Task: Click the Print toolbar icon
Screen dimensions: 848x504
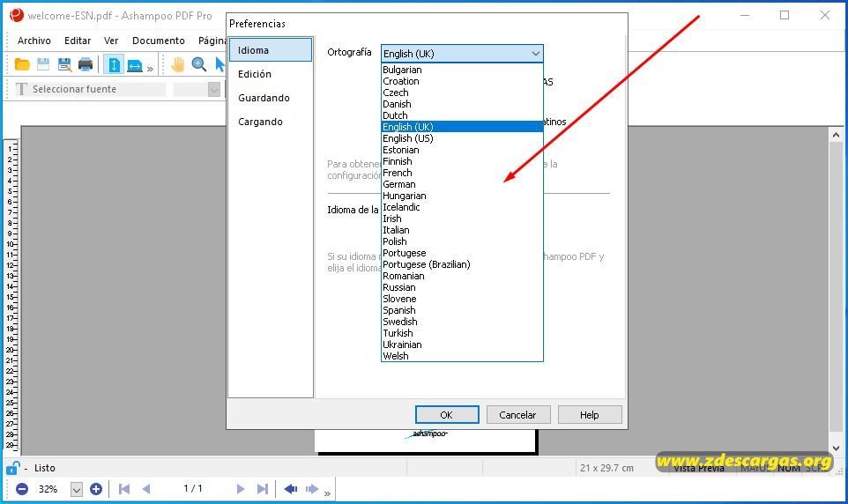Action: 86,65
